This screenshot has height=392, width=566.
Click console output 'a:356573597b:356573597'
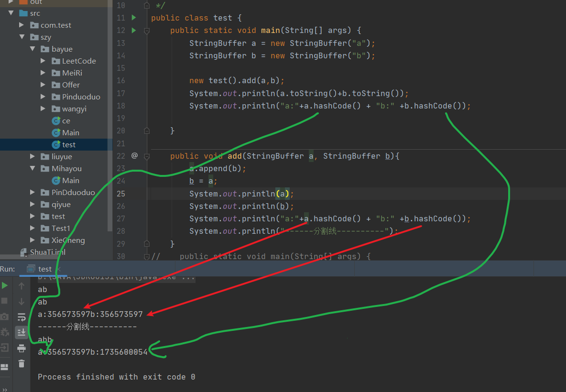click(90, 315)
